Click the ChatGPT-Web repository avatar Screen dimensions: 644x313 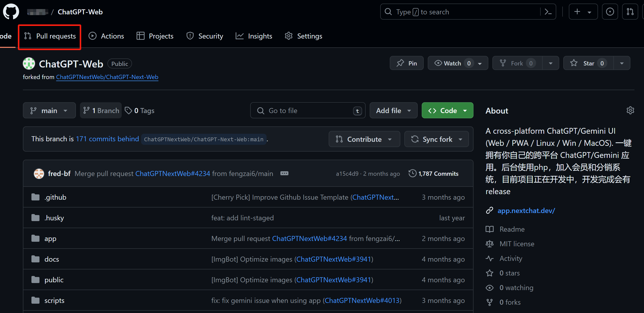29,63
